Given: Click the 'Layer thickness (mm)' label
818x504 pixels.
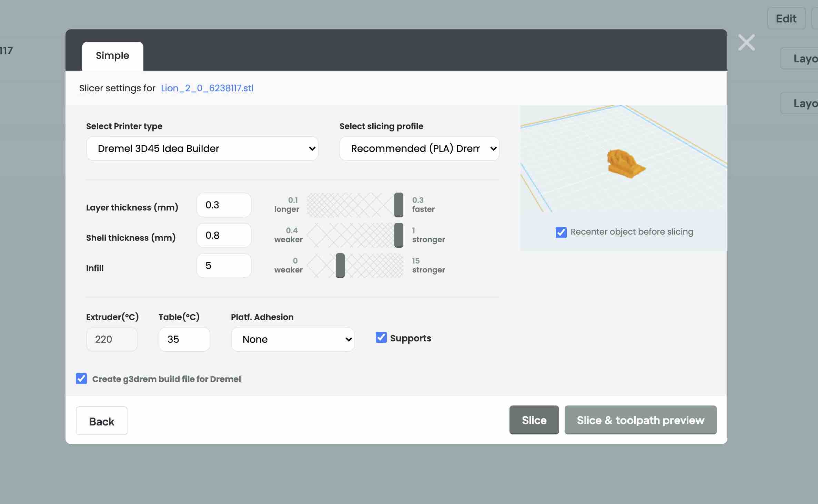Looking at the screenshot, I should [132, 207].
